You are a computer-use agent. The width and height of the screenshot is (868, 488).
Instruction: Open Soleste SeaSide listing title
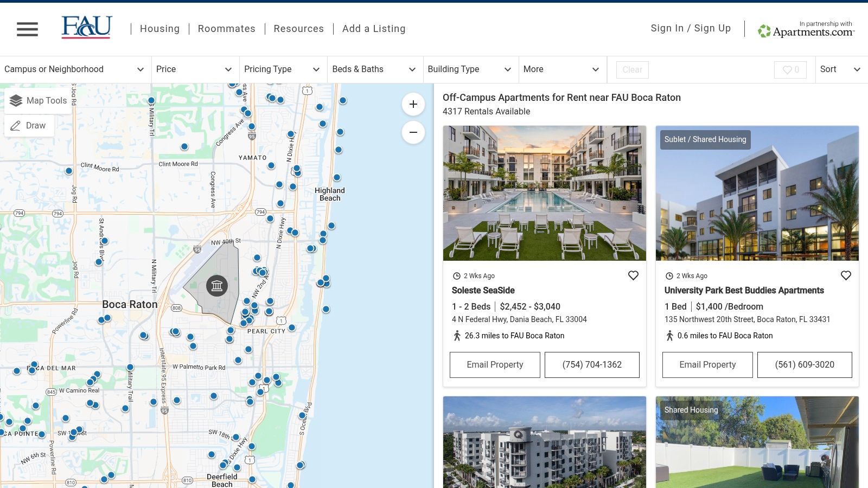pyautogui.click(x=483, y=291)
